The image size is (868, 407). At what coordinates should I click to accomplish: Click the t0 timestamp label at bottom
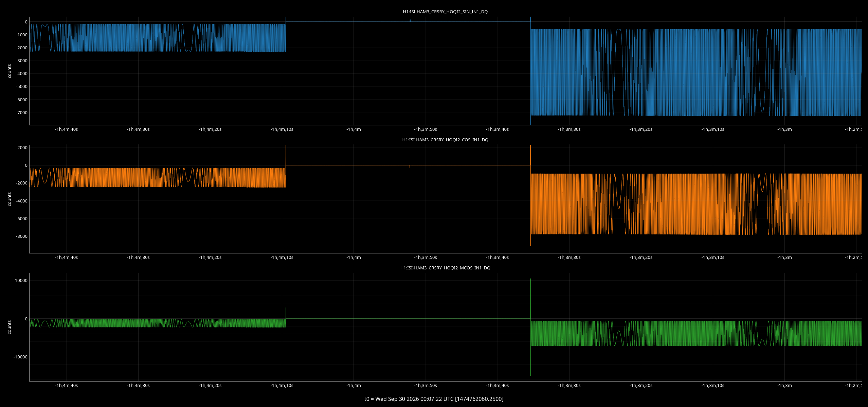coord(434,399)
